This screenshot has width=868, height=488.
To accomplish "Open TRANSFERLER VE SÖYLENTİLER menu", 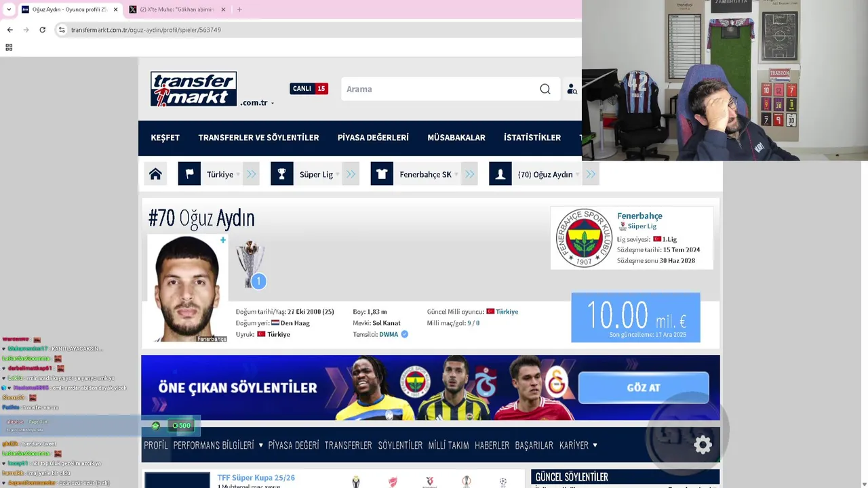I will [x=258, y=138].
